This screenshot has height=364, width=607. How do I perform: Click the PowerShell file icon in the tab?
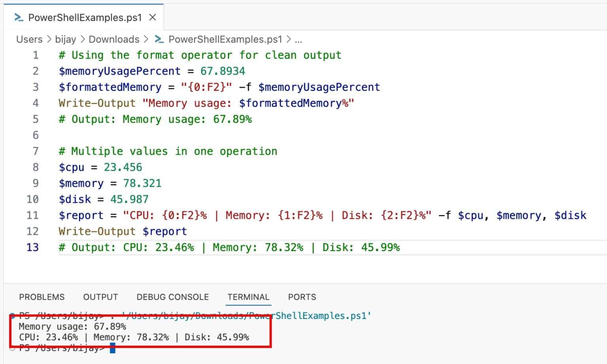[18, 17]
